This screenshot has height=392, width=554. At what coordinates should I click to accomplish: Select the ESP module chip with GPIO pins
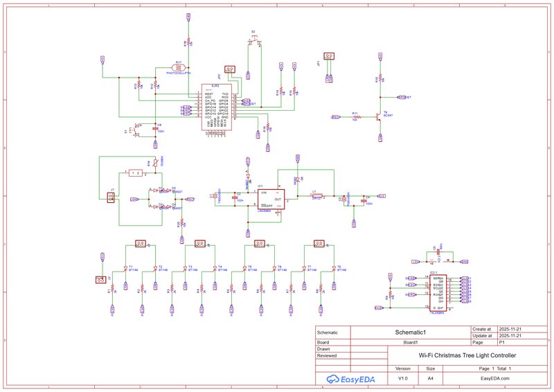tap(217, 107)
